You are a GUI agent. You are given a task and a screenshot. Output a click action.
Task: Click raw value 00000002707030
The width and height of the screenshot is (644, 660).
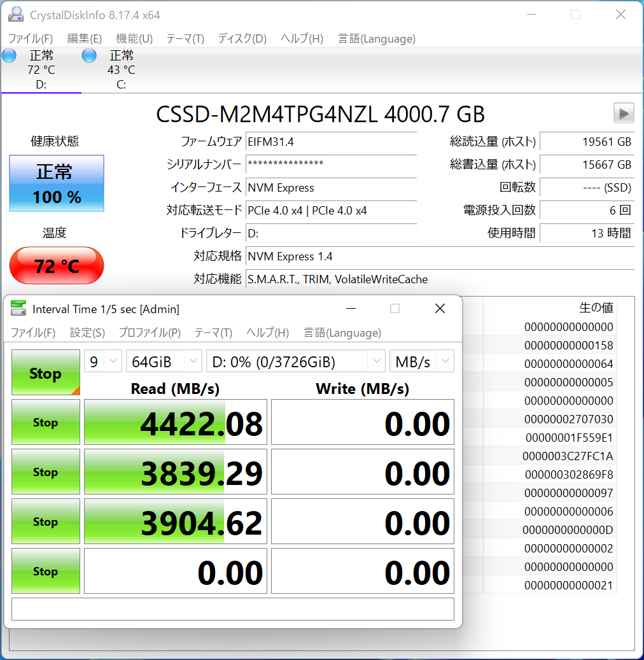(568, 419)
